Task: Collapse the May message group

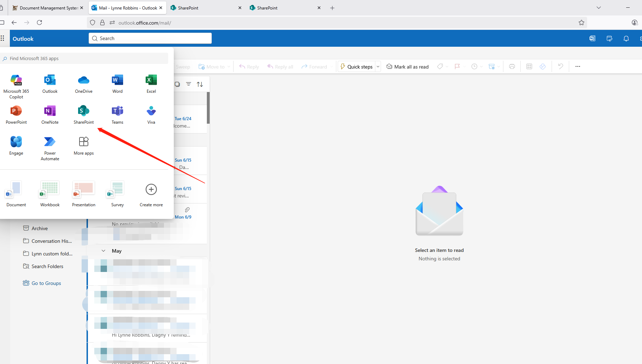Action: [x=103, y=251]
